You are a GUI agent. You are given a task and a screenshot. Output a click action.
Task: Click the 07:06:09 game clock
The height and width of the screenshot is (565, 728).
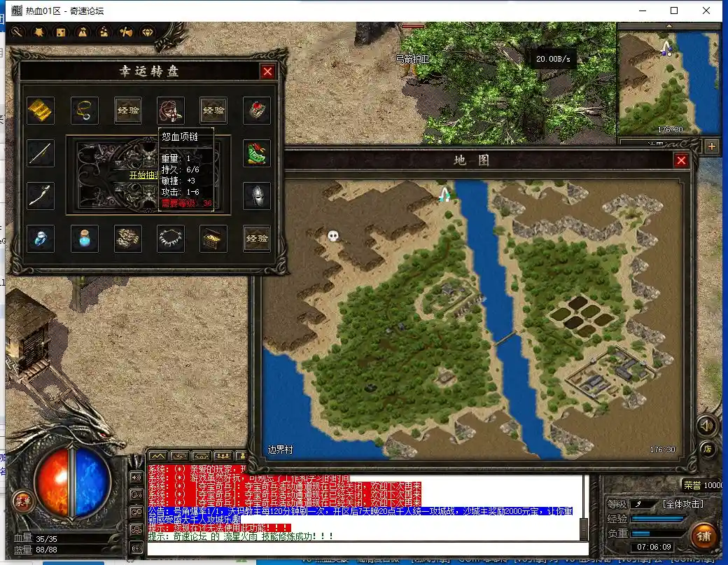654,547
